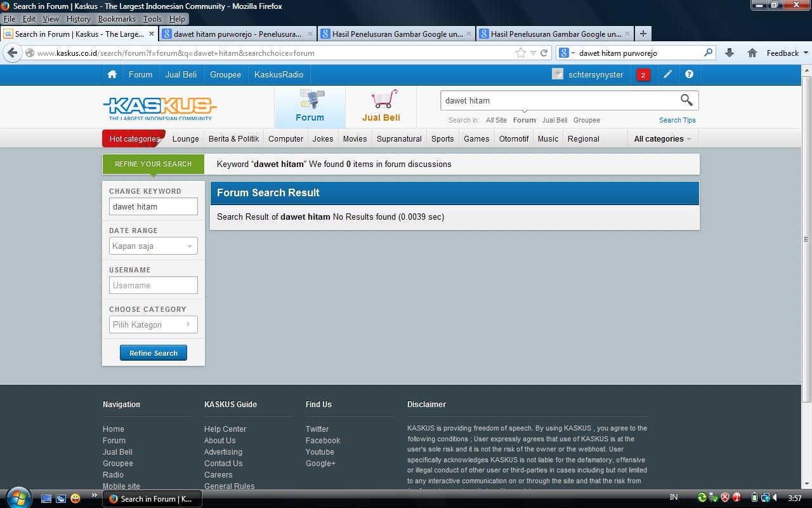Open the Google search engine selector icon

[566, 53]
